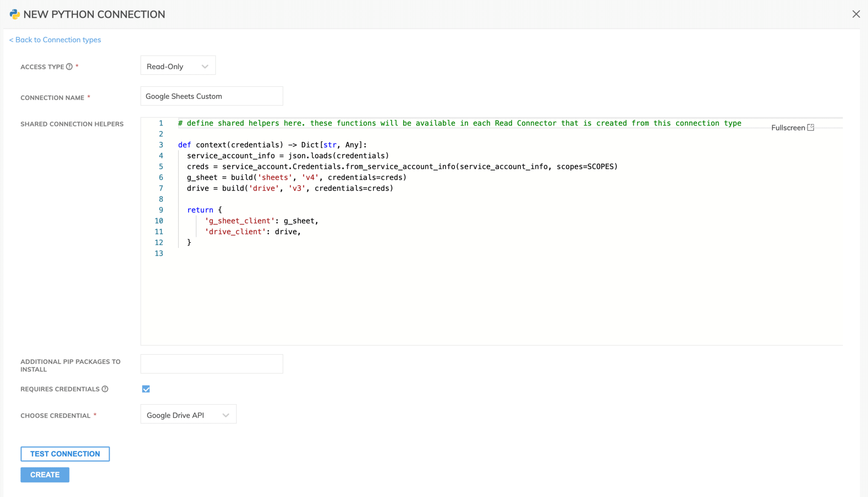Click line with 'g_sheet_client' key
868x497 pixels.
(x=262, y=221)
